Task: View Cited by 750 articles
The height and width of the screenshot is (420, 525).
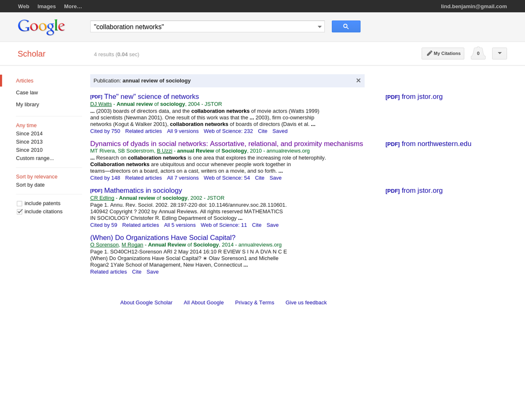Action: pos(105,131)
